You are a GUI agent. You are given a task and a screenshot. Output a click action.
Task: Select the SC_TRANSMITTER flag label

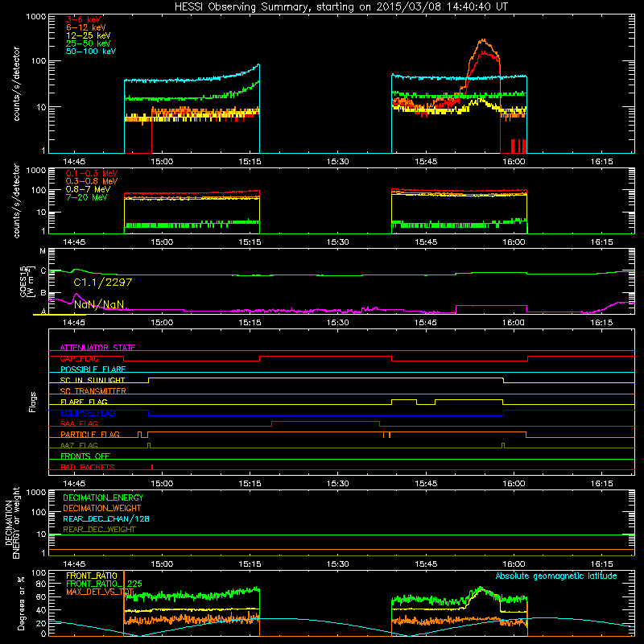93,391
